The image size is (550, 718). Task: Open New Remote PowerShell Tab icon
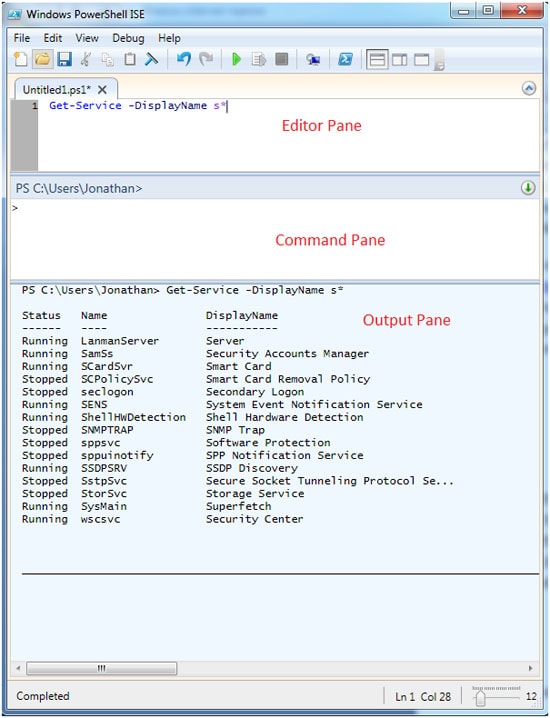(313, 60)
